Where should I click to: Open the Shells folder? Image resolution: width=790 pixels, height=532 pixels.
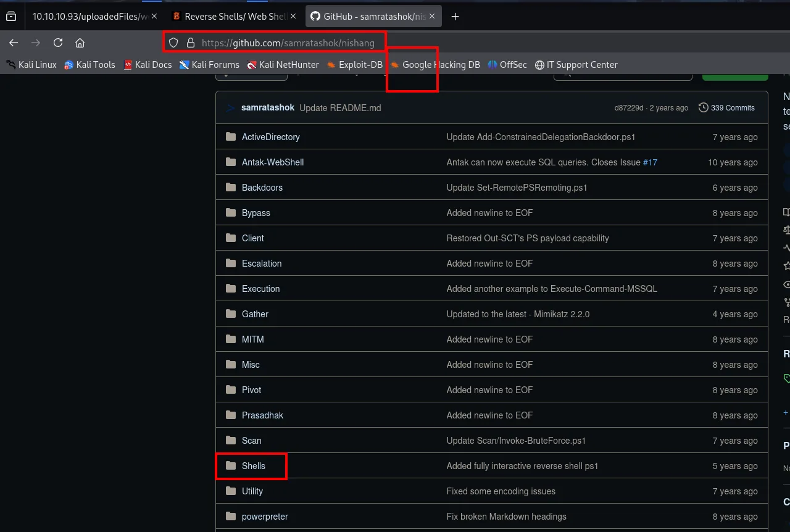click(254, 466)
